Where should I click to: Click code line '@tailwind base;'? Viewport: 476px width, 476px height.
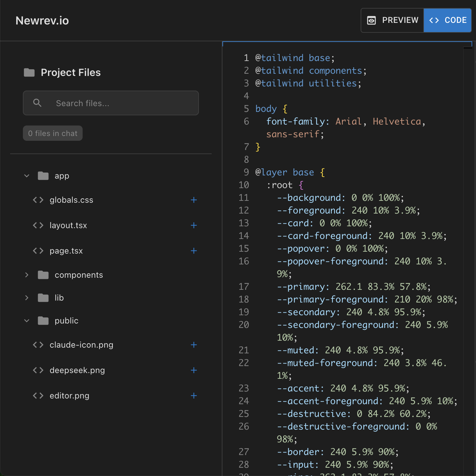[x=295, y=58]
